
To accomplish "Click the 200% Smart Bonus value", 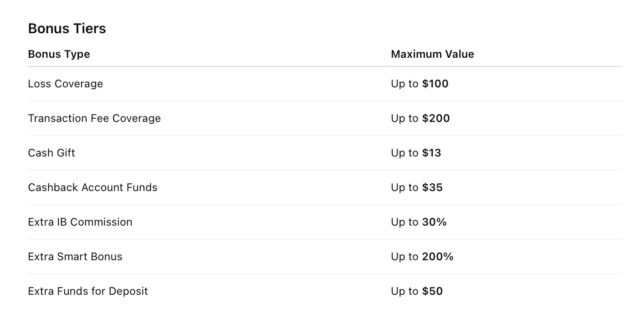I will click(438, 257).
